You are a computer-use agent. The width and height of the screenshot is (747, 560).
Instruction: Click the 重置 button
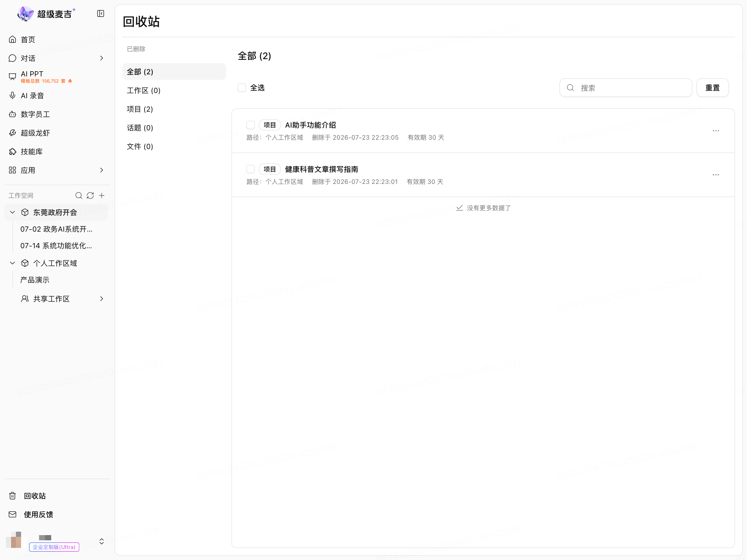click(712, 88)
